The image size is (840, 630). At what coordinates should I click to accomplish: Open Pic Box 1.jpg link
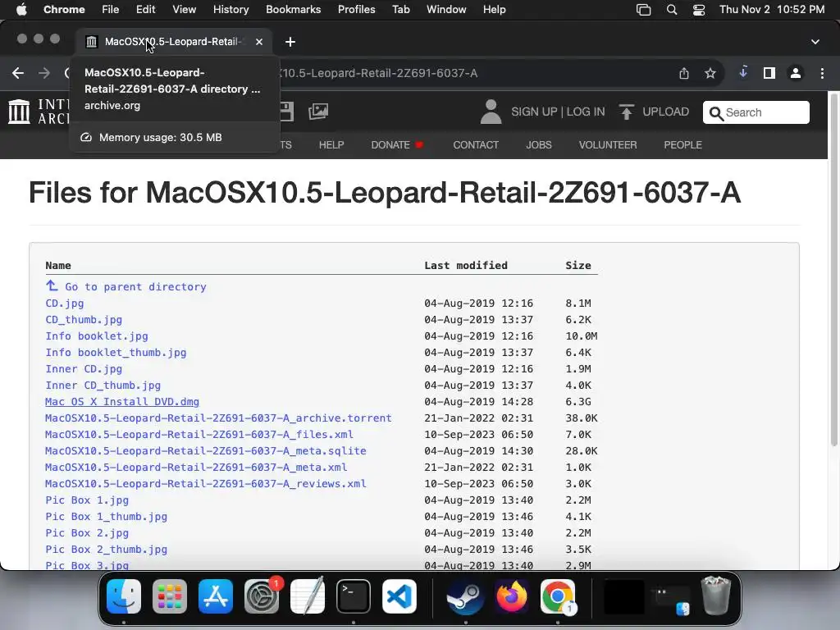coord(87,500)
